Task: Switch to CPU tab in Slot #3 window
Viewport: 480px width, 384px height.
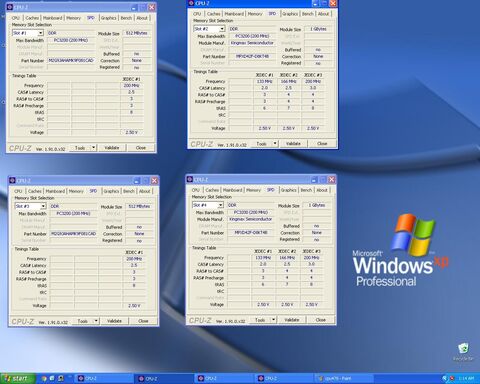Action: point(19,191)
